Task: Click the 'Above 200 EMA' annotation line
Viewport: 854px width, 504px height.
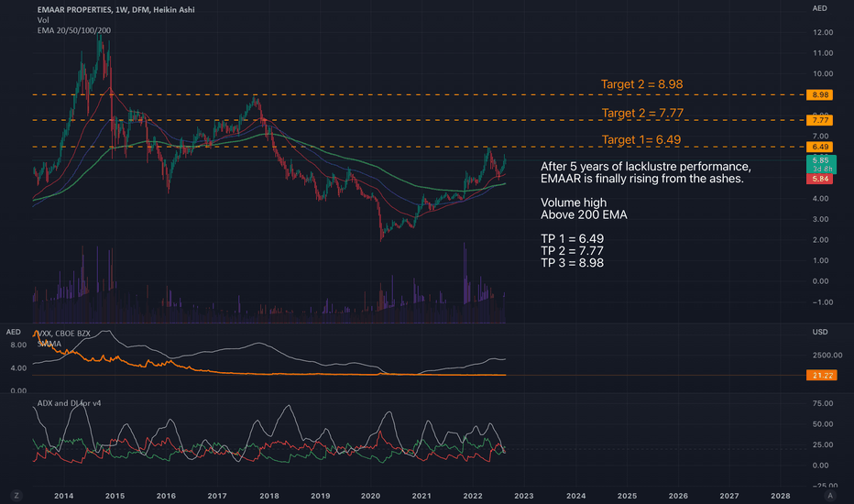Action: coord(584,214)
